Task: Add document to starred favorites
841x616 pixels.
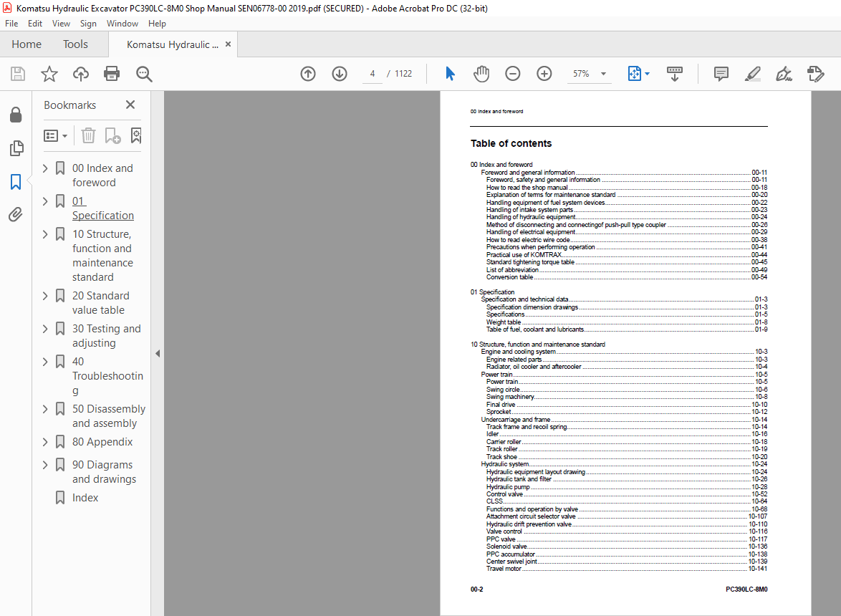Action: (x=49, y=74)
